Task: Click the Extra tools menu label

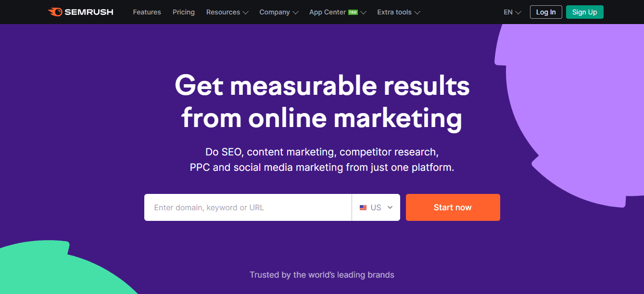Action: click(x=394, y=12)
